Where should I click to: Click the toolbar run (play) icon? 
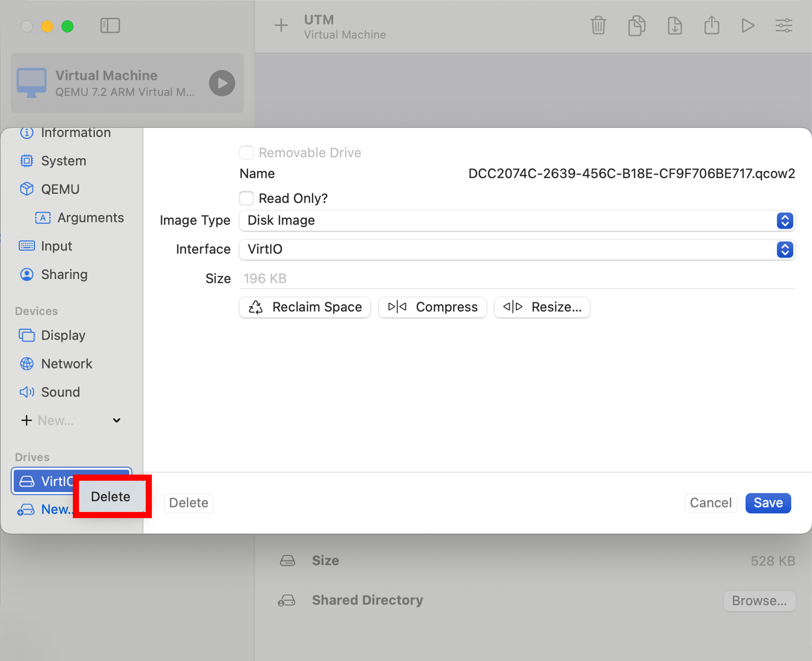coord(748,26)
